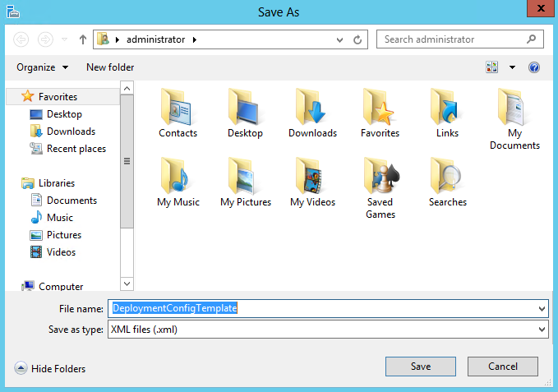The width and height of the screenshot is (558, 392).
Task: Select the My Documents folder icon
Action: click(x=513, y=107)
